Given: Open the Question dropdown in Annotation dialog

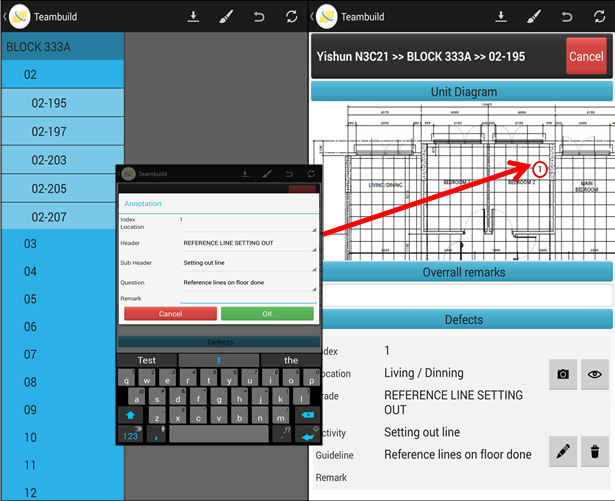Looking at the screenshot, I should coord(248,283).
